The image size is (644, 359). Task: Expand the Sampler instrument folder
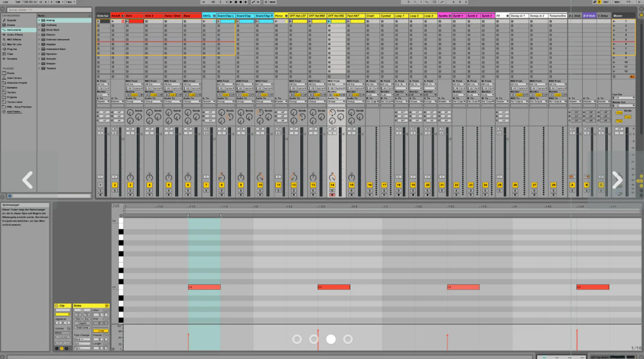coord(40,58)
